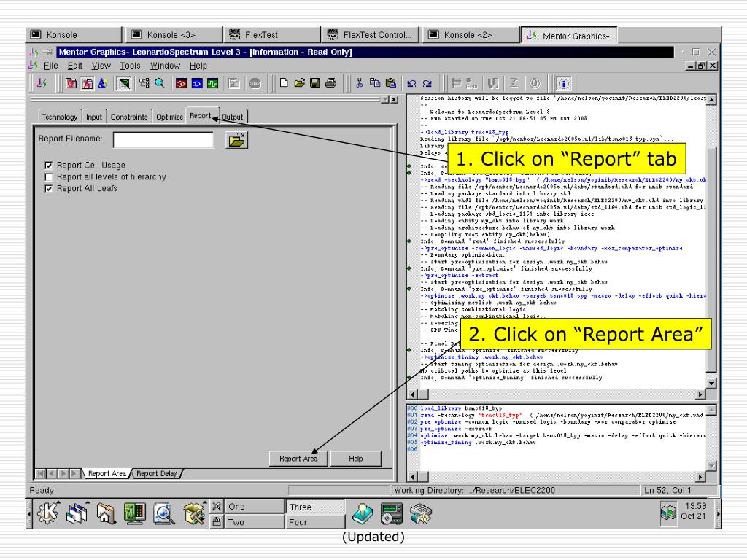Click the Redo arrow icon
Viewport: 747px width, 560px height.
click(x=427, y=84)
